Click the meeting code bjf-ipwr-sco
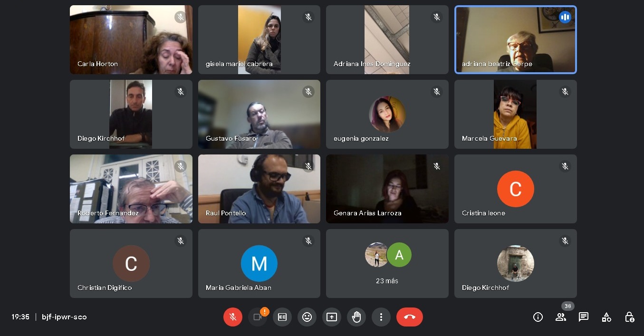 click(64, 317)
